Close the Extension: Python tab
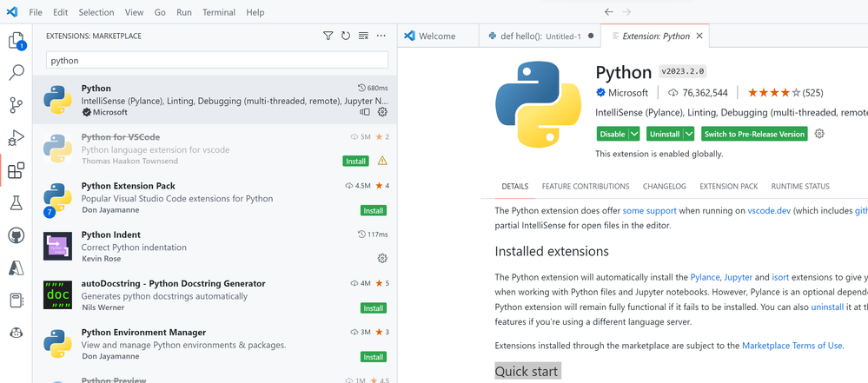The width and height of the screenshot is (868, 383). [699, 36]
